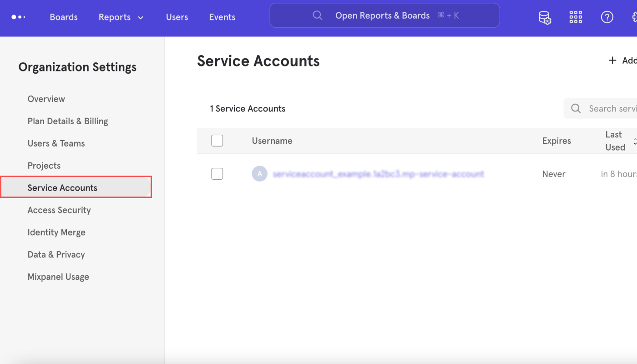Open Identity Merge settings
This screenshot has width=637, height=364.
pyautogui.click(x=56, y=232)
